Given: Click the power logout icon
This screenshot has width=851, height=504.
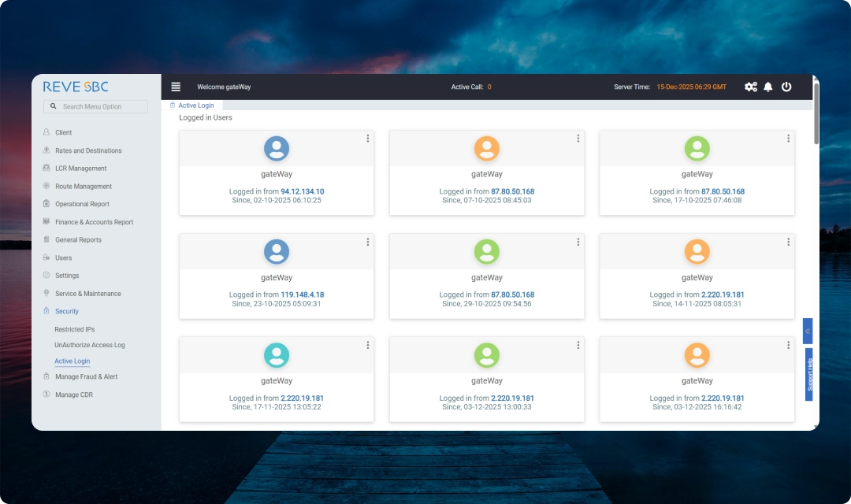Looking at the screenshot, I should pos(786,87).
